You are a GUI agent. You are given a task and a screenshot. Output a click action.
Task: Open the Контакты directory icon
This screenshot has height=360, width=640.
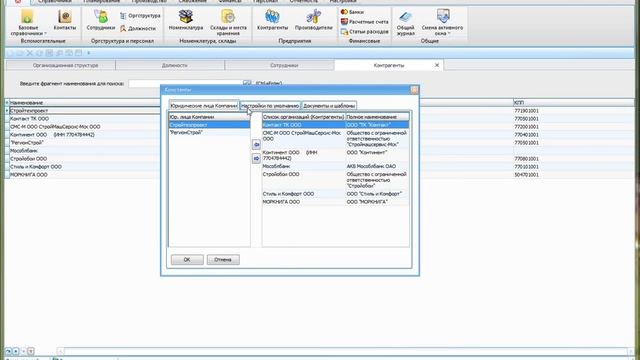[65, 20]
